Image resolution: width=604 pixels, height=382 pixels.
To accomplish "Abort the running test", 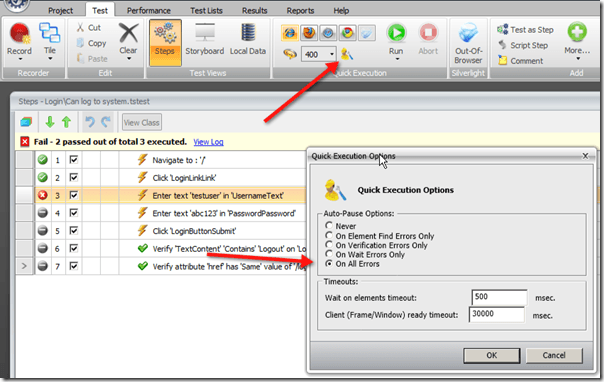I will pos(428,33).
